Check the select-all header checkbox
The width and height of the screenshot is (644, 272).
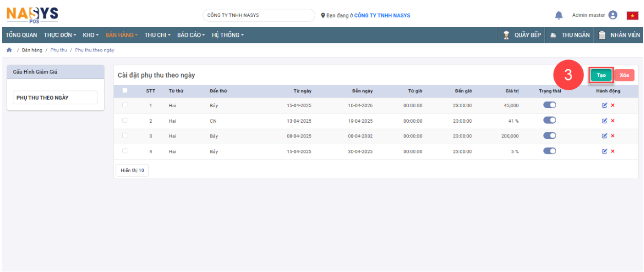[x=125, y=91]
